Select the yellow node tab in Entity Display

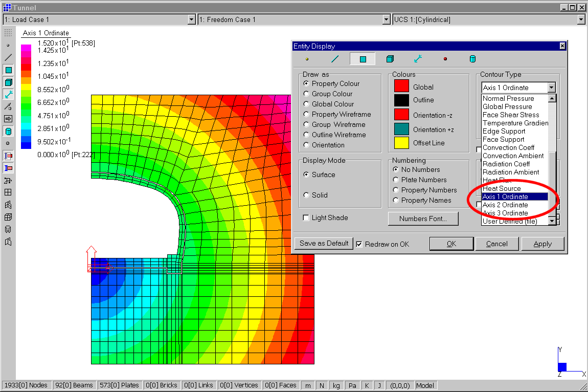point(307,59)
